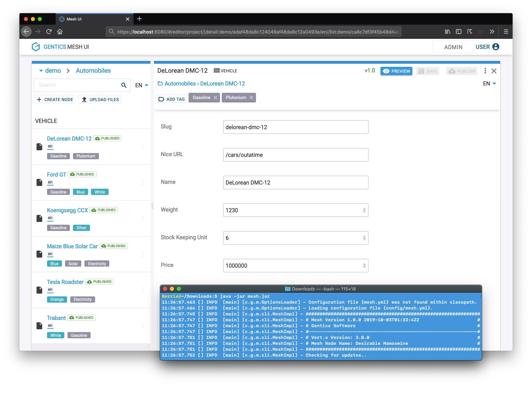Reload the page in the browser

coord(49,32)
